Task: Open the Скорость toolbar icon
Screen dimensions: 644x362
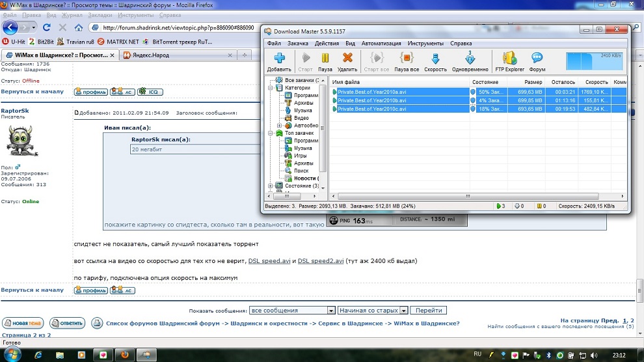Action: (x=435, y=58)
